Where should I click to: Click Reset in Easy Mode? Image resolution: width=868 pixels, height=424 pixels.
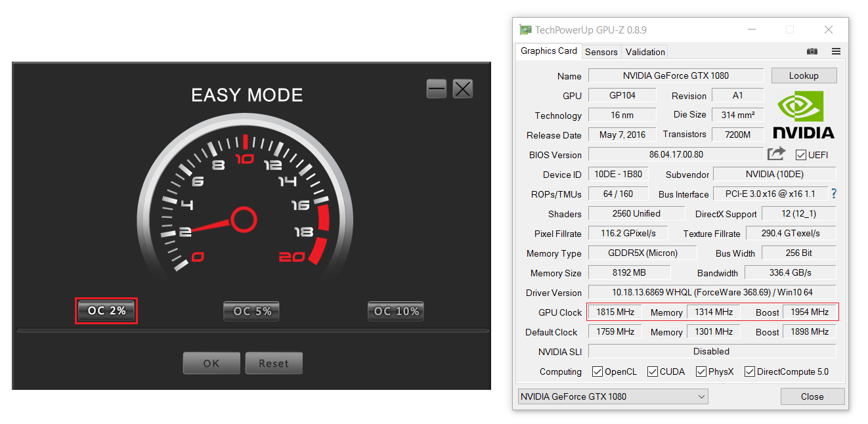click(274, 363)
